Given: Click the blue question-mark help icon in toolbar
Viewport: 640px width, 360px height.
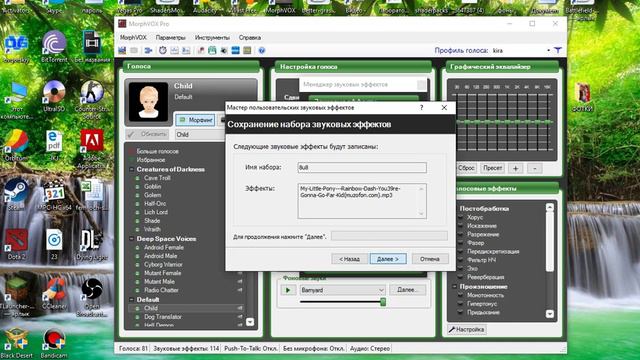Looking at the screenshot, I should click(262, 51).
